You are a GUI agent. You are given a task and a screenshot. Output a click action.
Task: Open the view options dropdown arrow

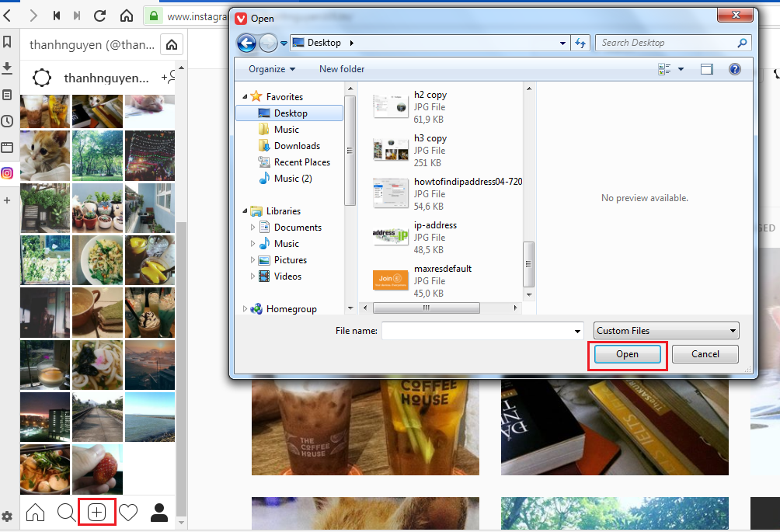pyautogui.click(x=681, y=69)
